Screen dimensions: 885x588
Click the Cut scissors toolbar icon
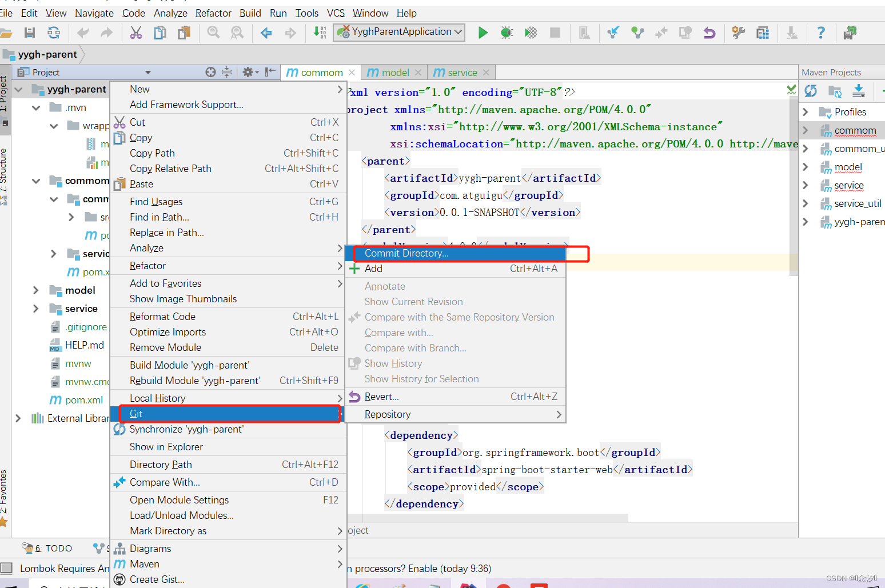pos(136,33)
